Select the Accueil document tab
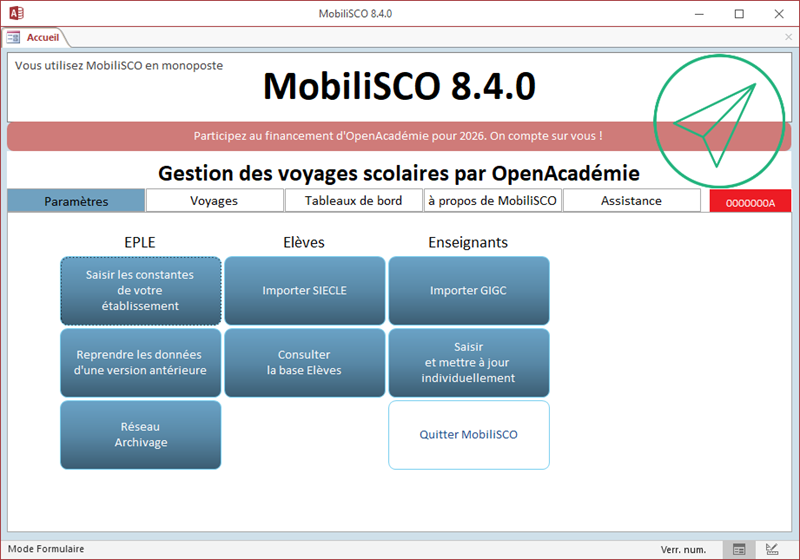 (35, 38)
